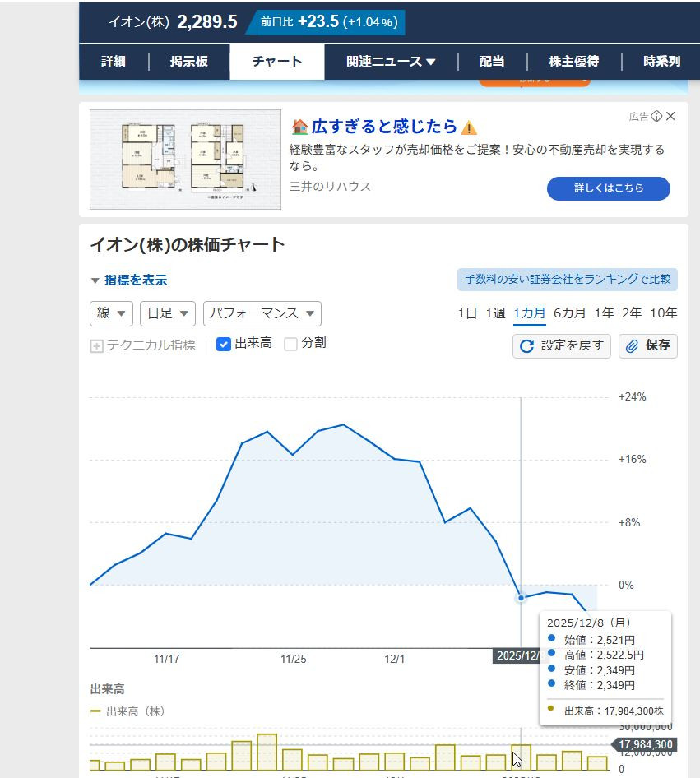Click the paperclip icon on 保存 button
700x778 pixels.
(633, 346)
